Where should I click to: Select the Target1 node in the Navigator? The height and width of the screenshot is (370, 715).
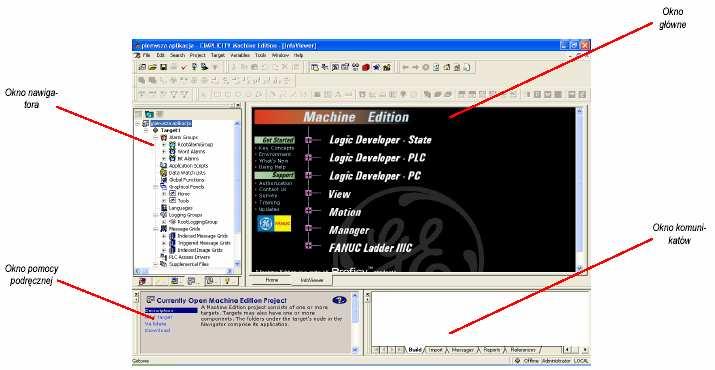(x=171, y=130)
